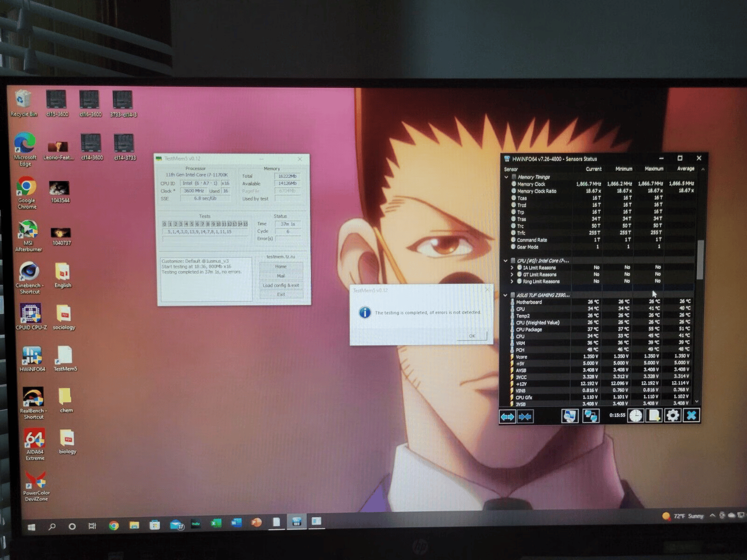Launch the Cinebench shortcut
747x560 pixels.
tap(29, 278)
